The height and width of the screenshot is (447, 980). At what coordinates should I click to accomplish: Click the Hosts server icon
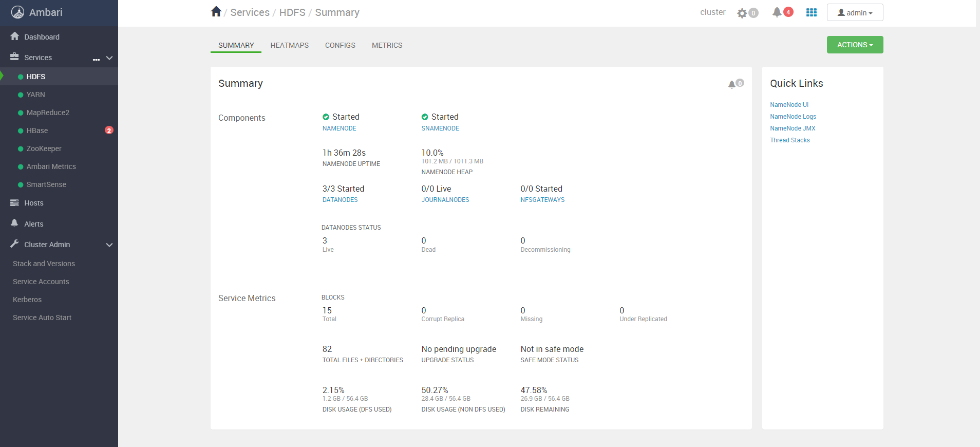click(x=14, y=203)
